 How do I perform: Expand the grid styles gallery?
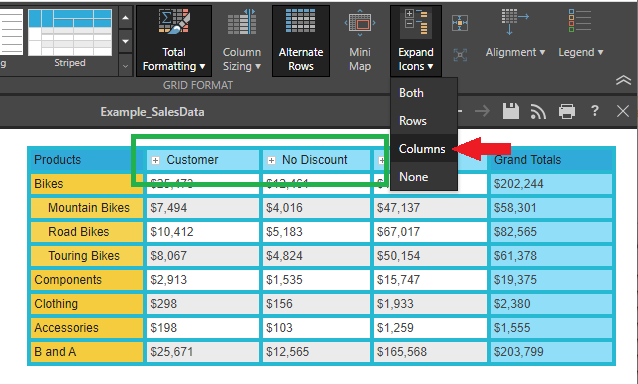pyautogui.click(x=125, y=66)
